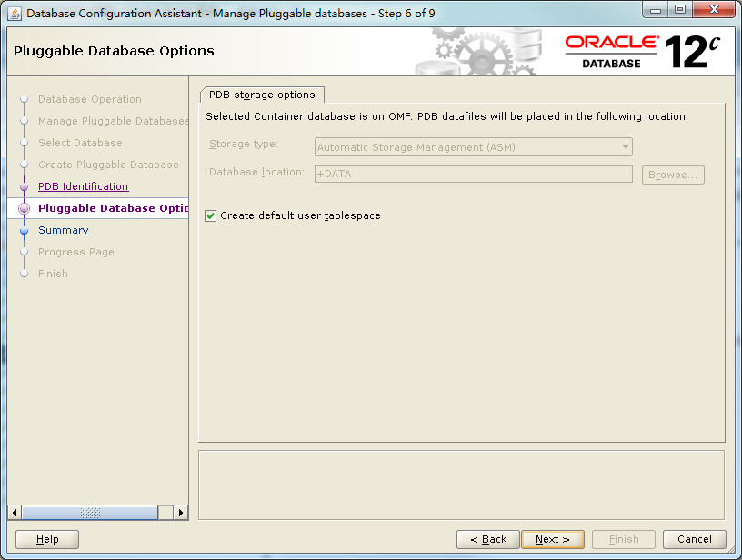742x560 pixels.
Task: Click Database Operation step label
Action: point(90,99)
